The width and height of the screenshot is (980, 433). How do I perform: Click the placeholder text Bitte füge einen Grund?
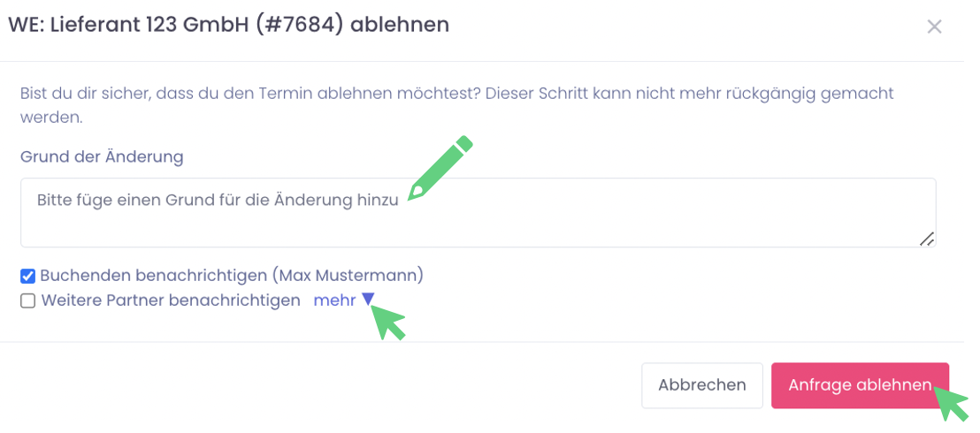click(218, 200)
